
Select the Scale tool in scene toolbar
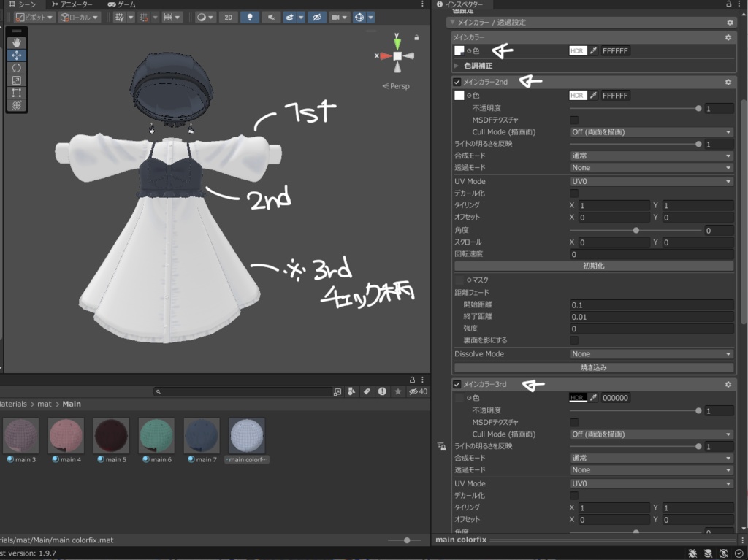coord(16,80)
